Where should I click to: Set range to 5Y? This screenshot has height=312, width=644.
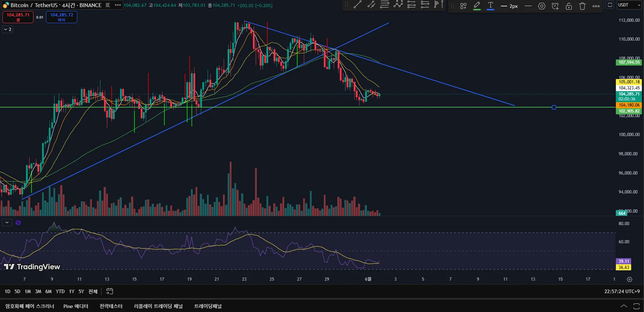pos(81,291)
